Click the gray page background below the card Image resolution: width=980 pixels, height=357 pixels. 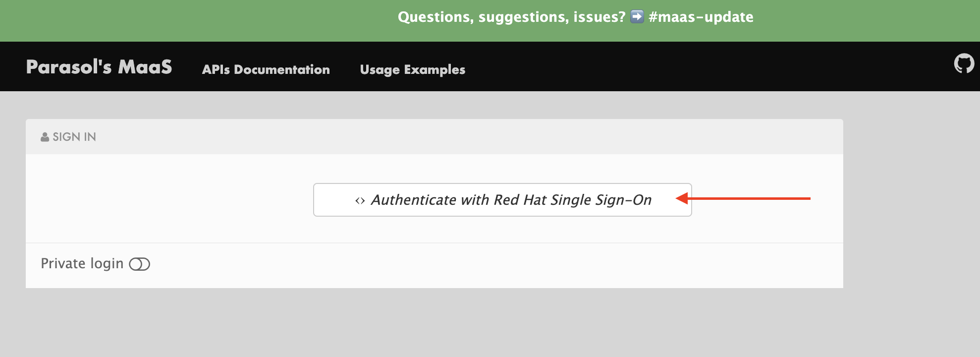pos(446,322)
